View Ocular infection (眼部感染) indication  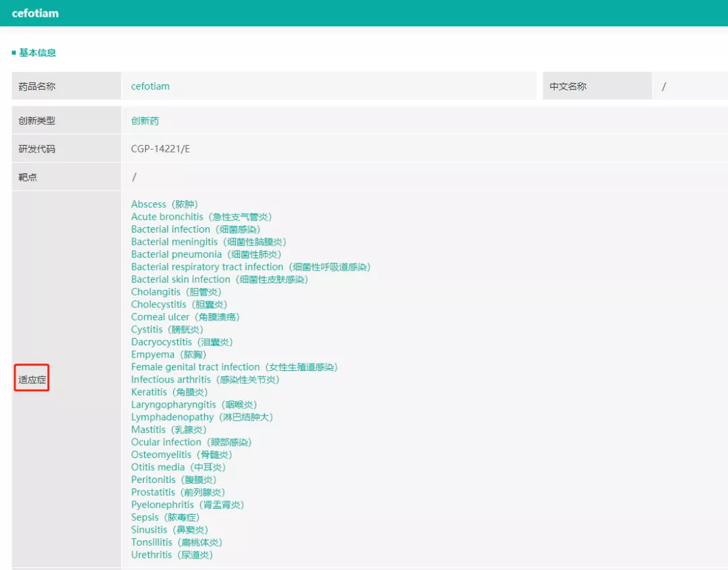click(191, 443)
